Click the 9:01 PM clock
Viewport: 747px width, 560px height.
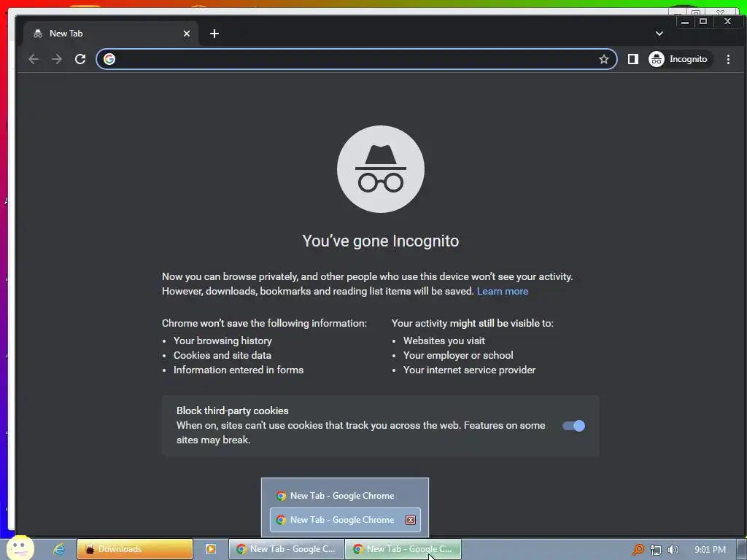(x=710, y=550)
